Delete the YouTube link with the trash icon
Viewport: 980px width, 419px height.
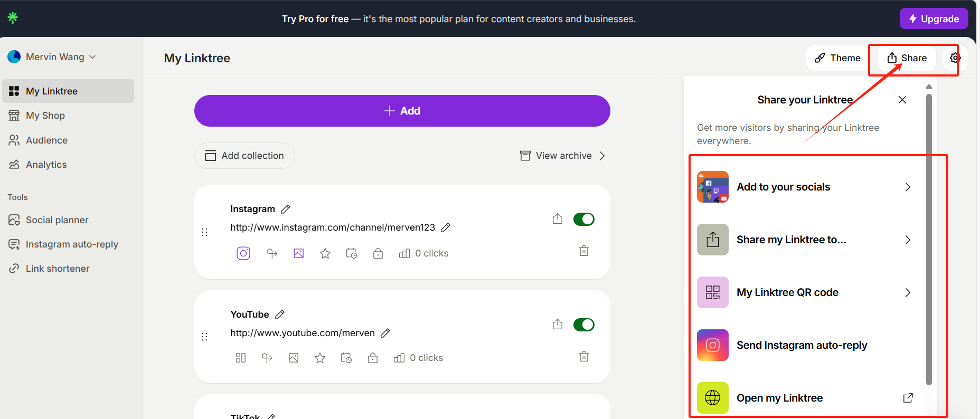point(584,356)
